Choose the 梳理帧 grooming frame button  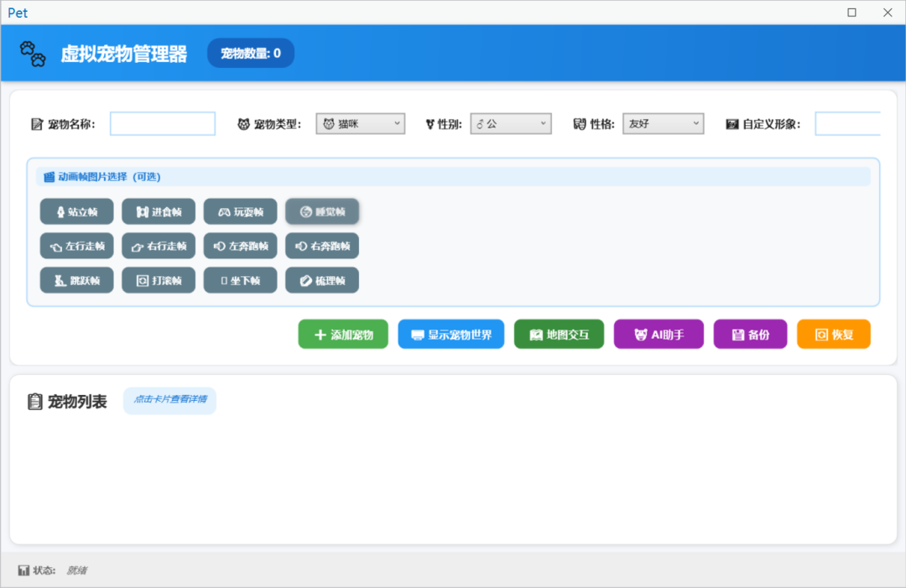[322, 280]
